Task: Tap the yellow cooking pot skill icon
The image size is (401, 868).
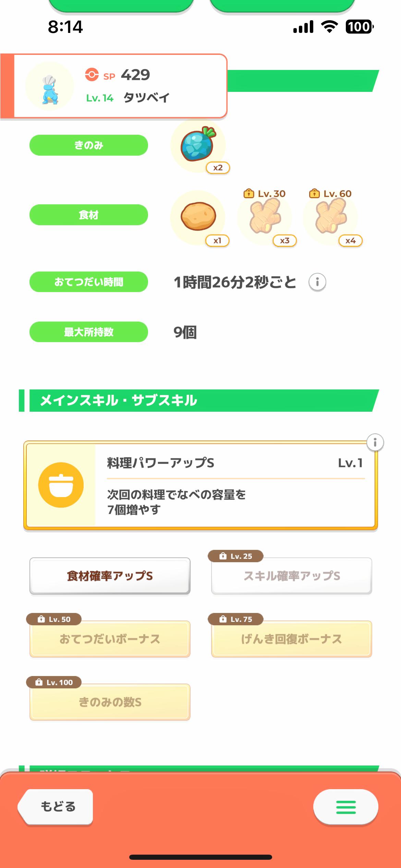Action: 61,485
